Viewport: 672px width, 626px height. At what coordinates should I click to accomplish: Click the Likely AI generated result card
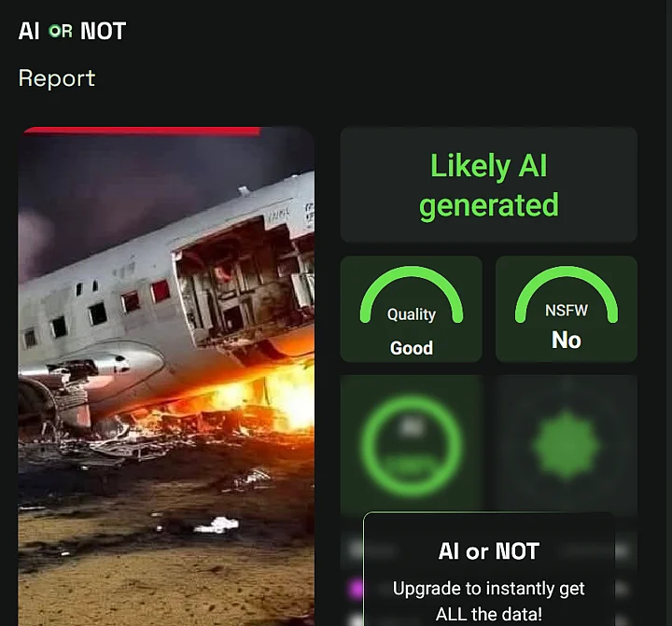coord(488,185)
